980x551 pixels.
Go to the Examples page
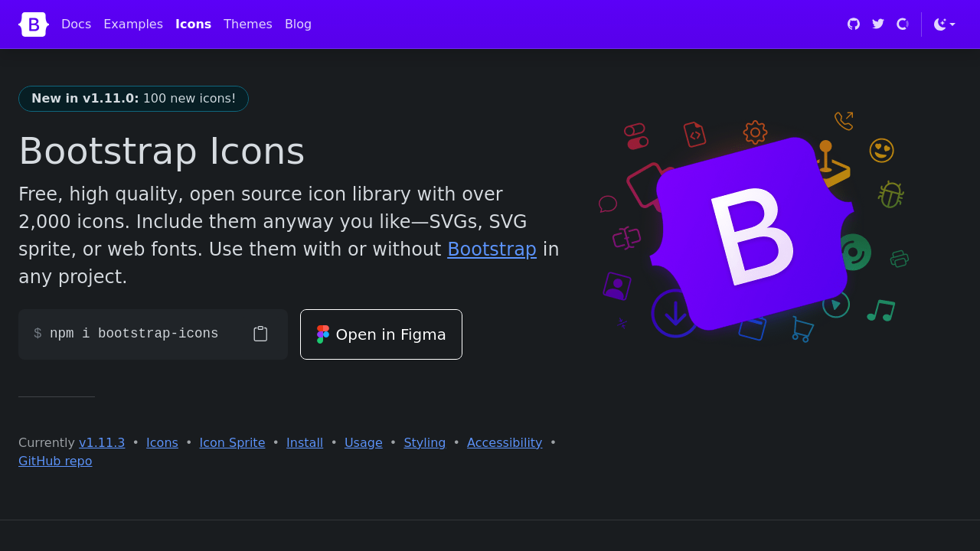(133, 24)
